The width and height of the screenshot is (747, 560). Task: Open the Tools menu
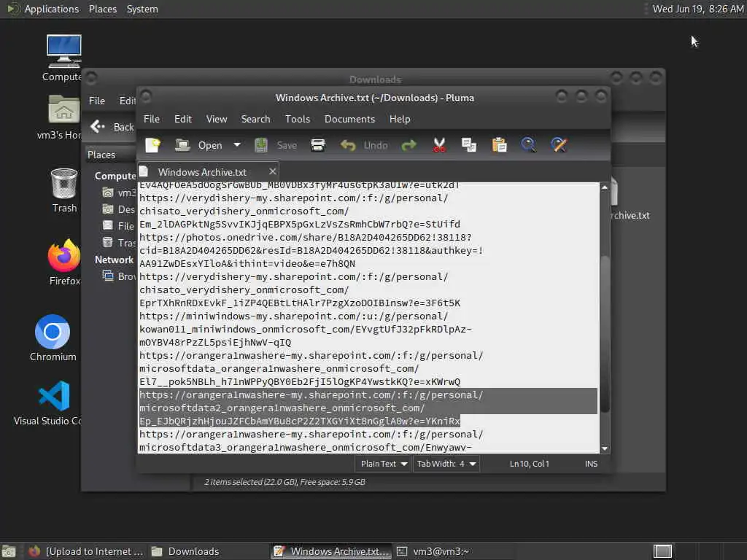tap(298, 119)
